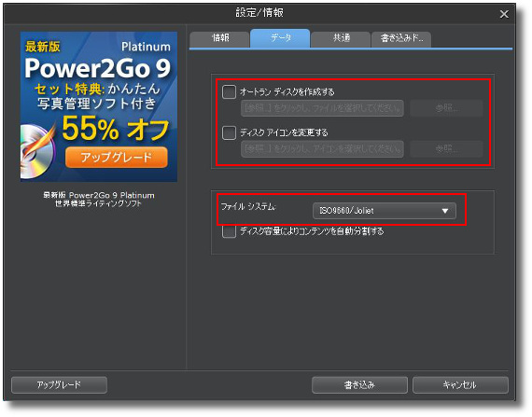
Task: Click the 最新版 Power2Go 9 Platinum caption text
Action: pos(99,195)
